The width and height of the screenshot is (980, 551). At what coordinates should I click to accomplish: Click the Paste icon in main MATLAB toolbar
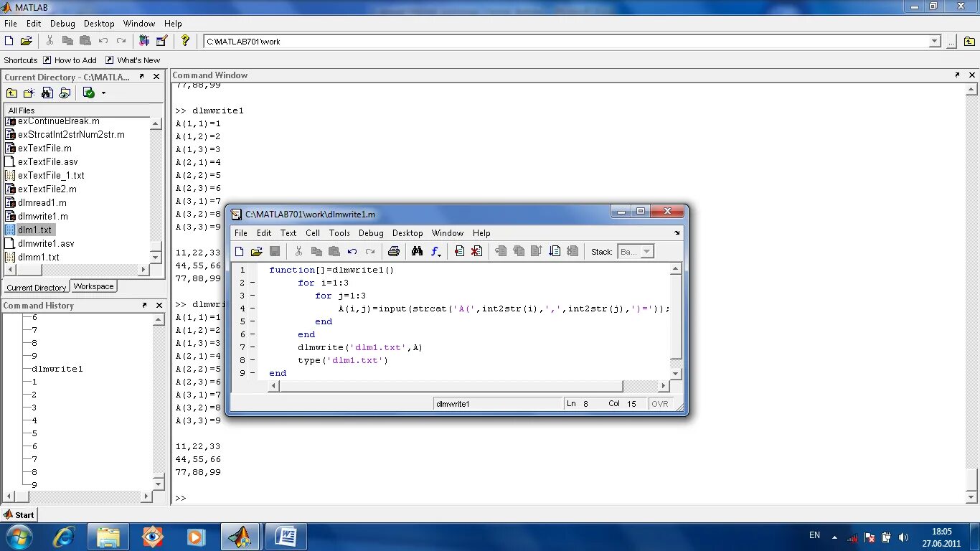click(85, 41)
